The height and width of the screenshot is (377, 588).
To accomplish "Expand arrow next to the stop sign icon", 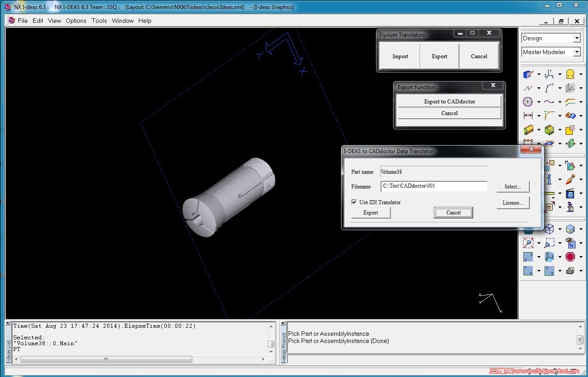I will pyautogui.click(x=581, y=257).
